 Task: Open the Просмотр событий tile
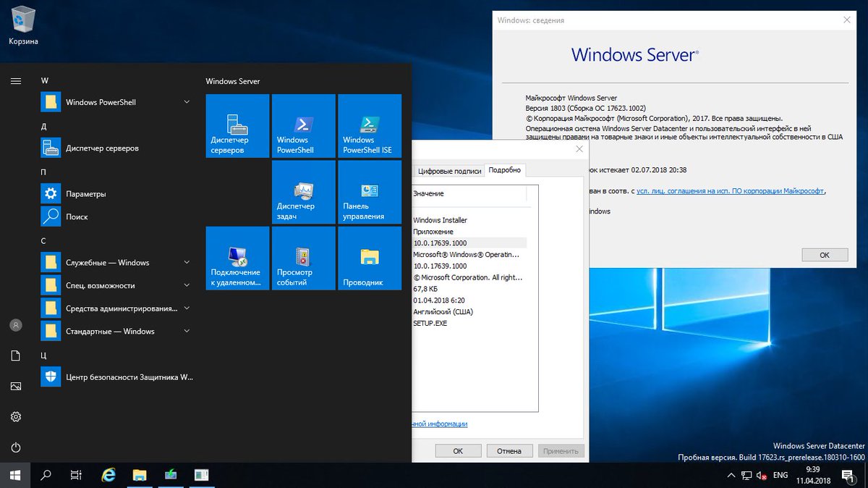pos(303,258)
